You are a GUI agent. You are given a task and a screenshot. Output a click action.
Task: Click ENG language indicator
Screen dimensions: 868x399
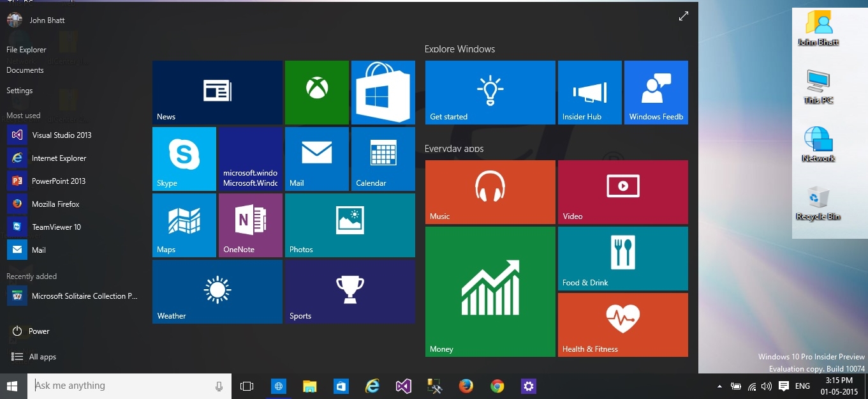(803, 386)
